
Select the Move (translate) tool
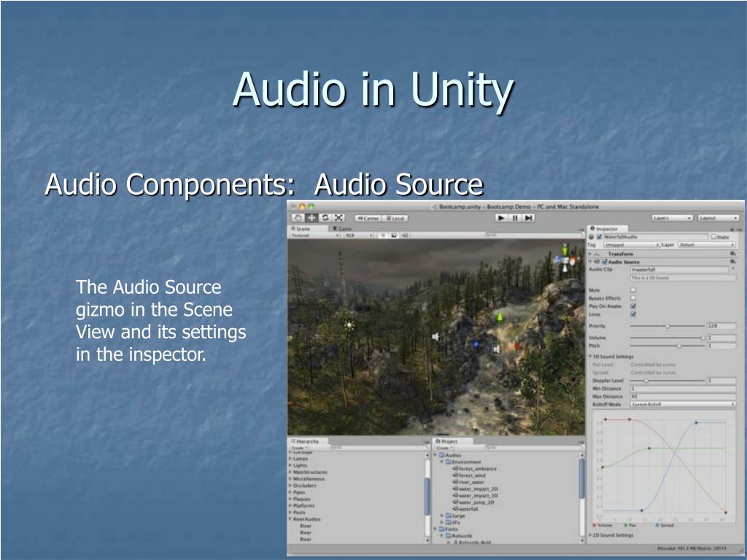312,217
